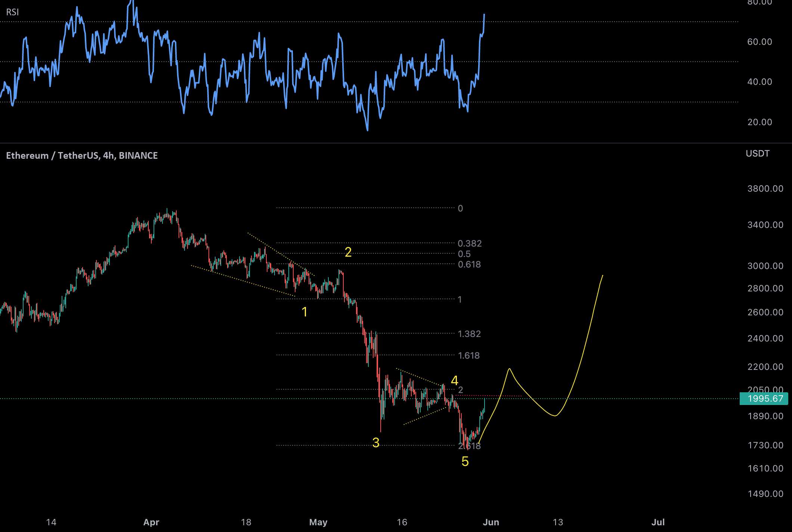Viewport: 792px width, 532px height.
Task: Click Fibonacci level 0.618 label
Action: (x=469, y=264)
